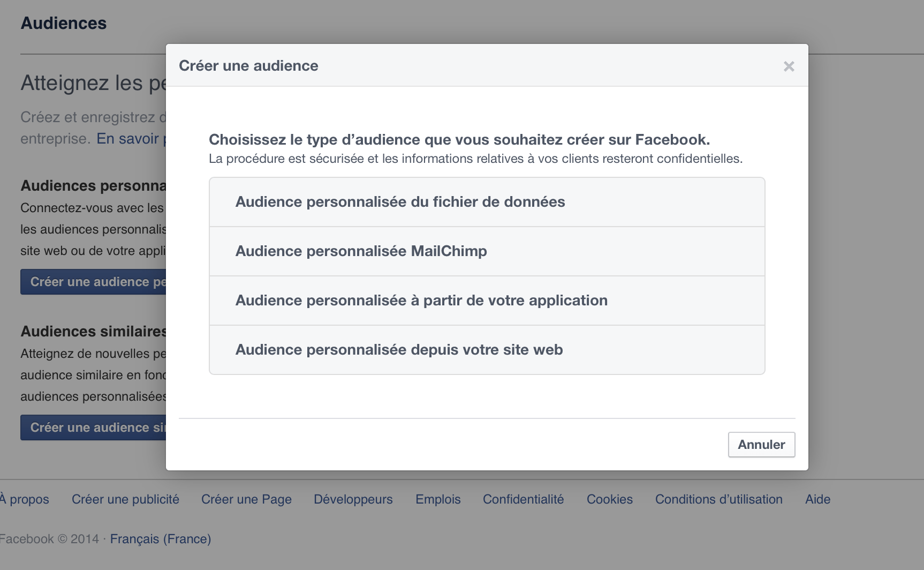
Task: Follow the Créer une Page link
Action: tap(246, 499)
